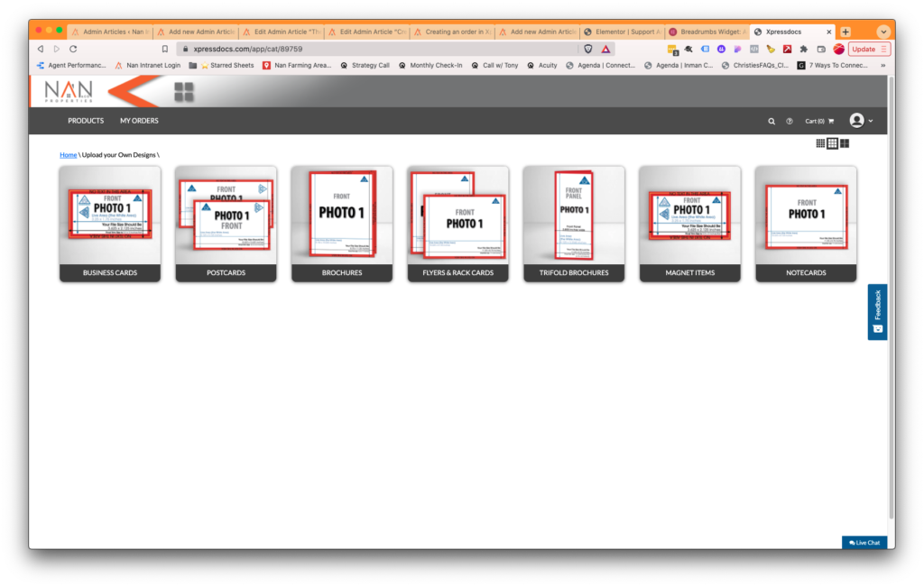Click the browser back arrow
This screenshot has height=587, width=924.
(41, 49)
